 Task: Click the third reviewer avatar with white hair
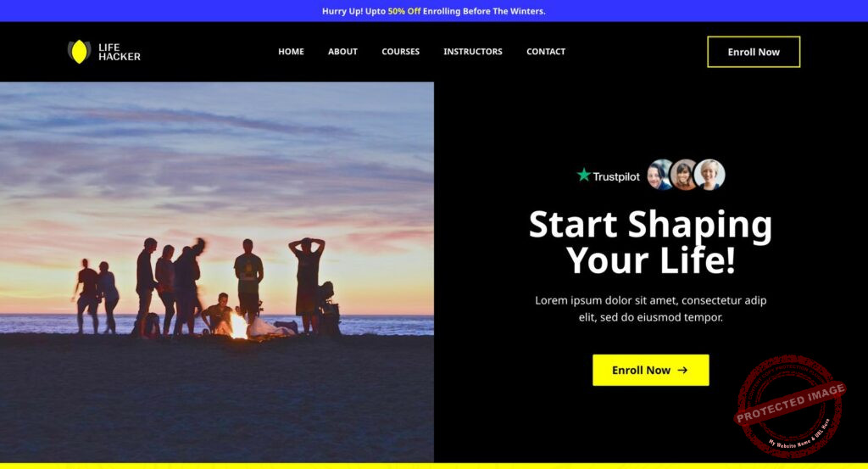[709, 175]
